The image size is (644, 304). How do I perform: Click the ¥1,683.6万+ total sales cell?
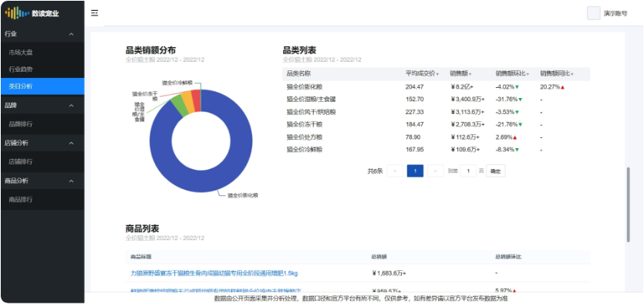pos(389,273)
